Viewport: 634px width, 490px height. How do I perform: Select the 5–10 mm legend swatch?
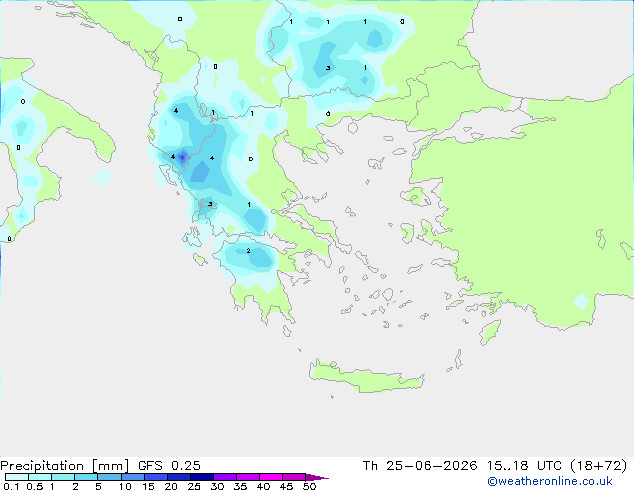[x=109, y=477]
